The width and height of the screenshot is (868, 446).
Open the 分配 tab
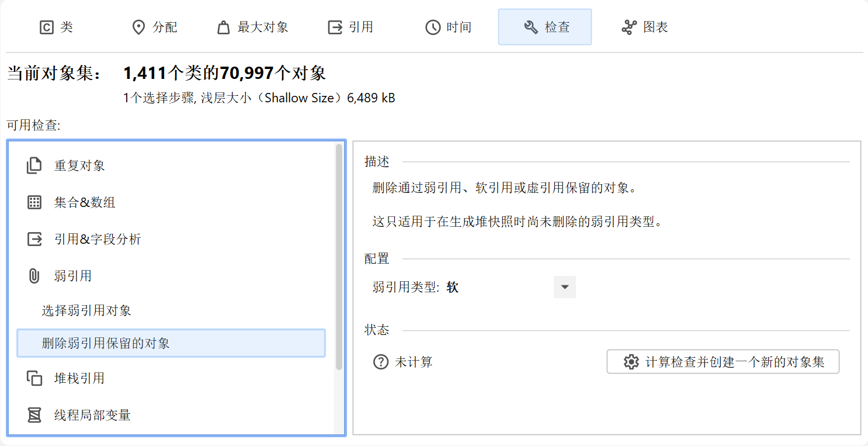(154, 27)
